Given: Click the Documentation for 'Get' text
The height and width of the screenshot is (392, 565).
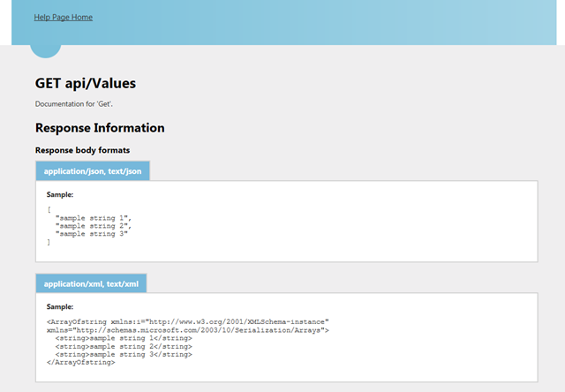Looking at the screenshot, I should (x=74, y=104).
